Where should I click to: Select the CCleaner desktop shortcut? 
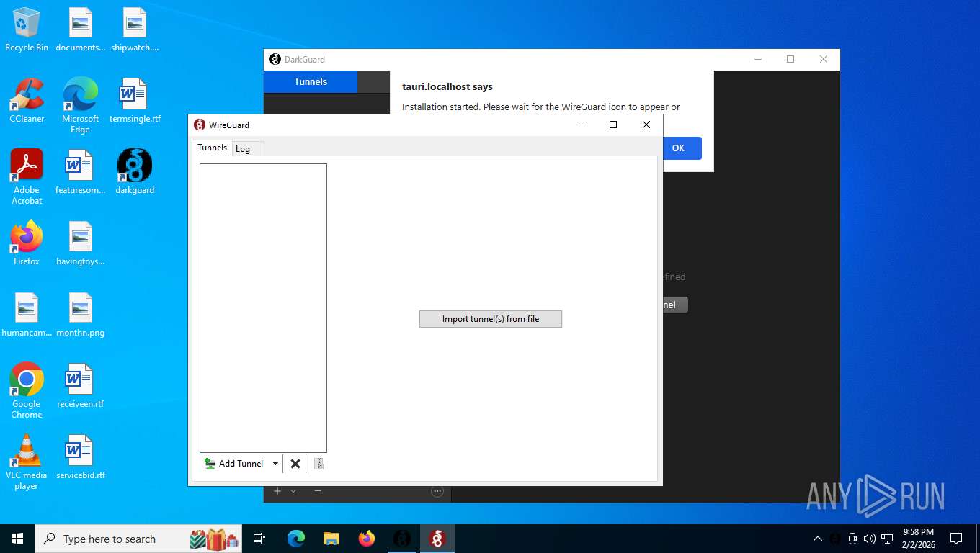(27, 101)
